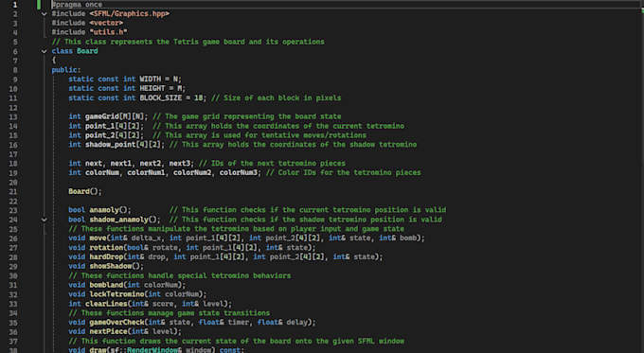Click on "utils.h" include string
The height and width of the screenshot is (353, 644).
[x=108, y=32]
